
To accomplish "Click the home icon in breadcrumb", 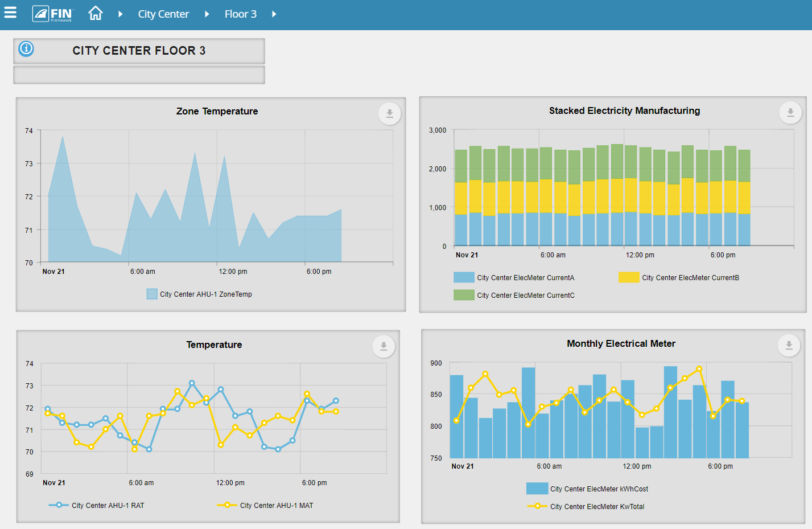I will pos(96,13).
